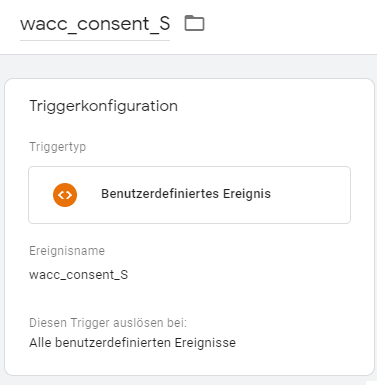Select the wacc_consent_S event name value
Image resolution: width=381 pixels, height=385 pixels.
78,275
